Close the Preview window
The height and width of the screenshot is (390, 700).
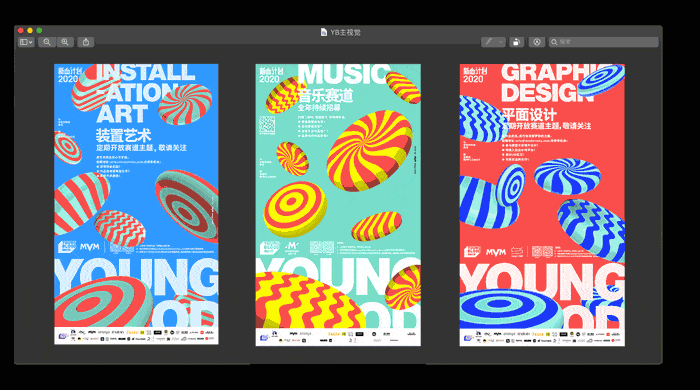[x=21, y=30]
